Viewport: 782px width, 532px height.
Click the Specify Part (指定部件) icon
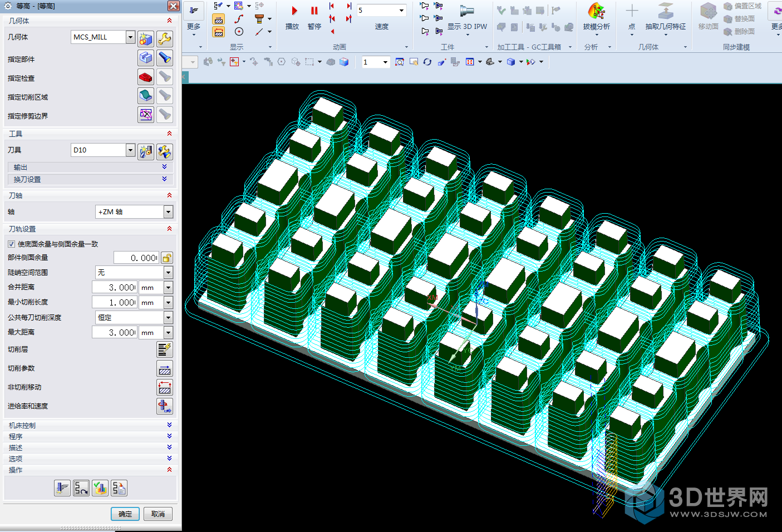coord(146,58)
